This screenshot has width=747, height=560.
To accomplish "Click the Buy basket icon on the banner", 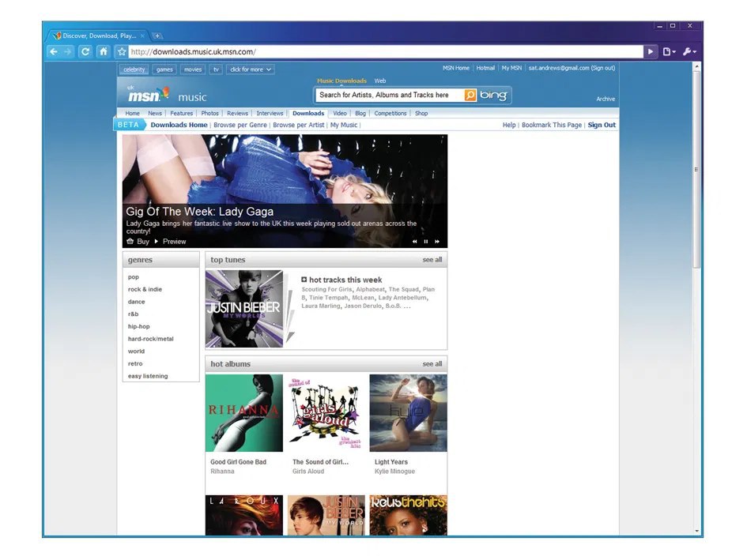I will pos(130,242).
